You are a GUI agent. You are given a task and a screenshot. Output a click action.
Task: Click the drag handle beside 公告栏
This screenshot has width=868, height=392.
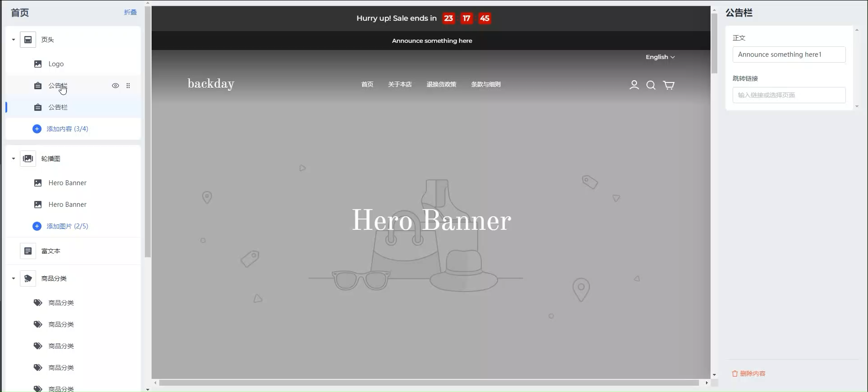pos(128,86)
